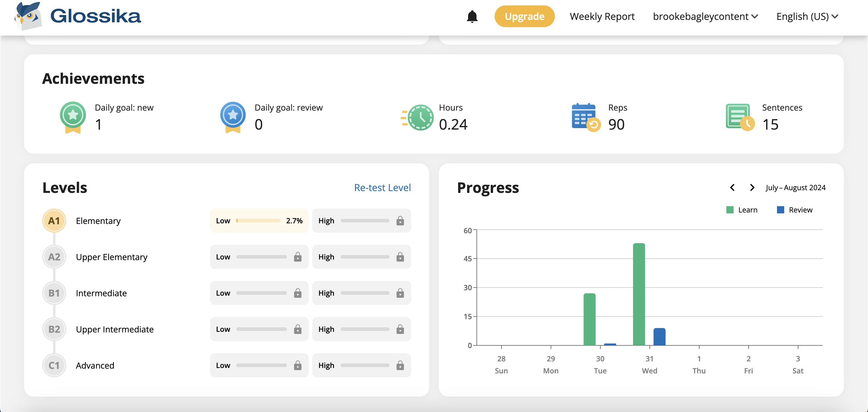Click the green Daily goal new medal
868x412 pixels.
[x=73, y=117]
